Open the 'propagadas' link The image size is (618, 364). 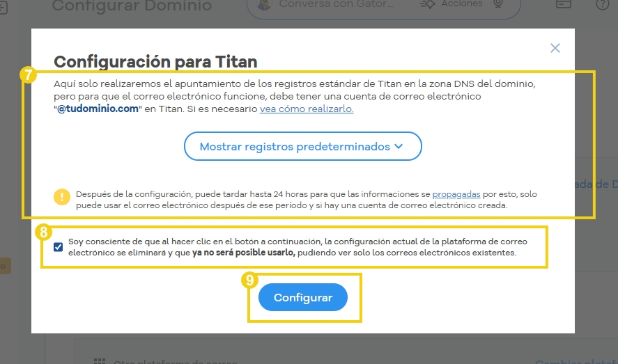[456, 194]
